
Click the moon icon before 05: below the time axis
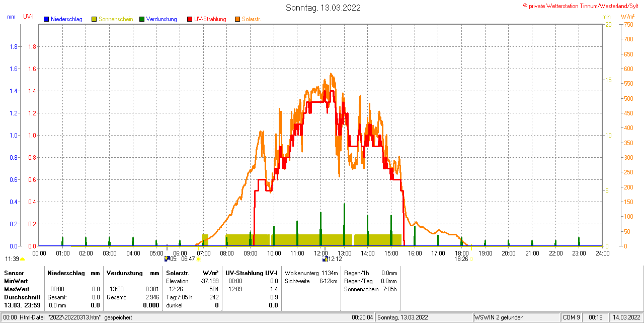point(167,259)
